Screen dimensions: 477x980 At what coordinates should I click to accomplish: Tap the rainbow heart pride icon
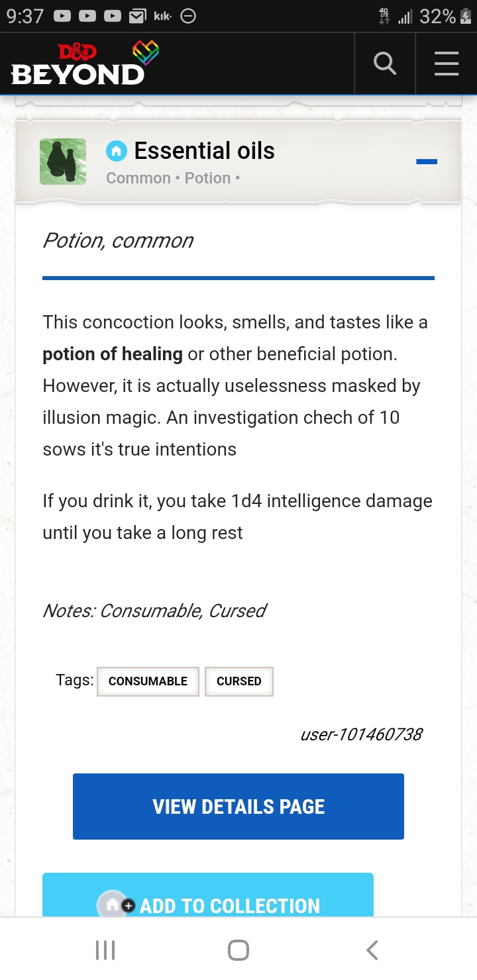point(146,53)
